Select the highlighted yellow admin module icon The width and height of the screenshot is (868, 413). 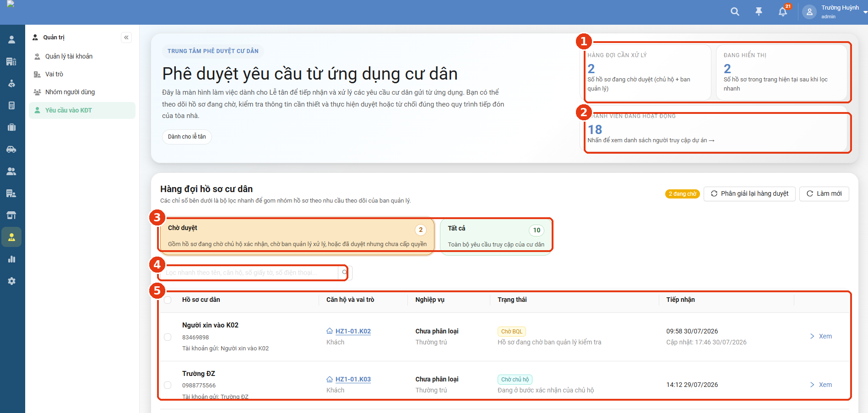[x=12, y=237]
